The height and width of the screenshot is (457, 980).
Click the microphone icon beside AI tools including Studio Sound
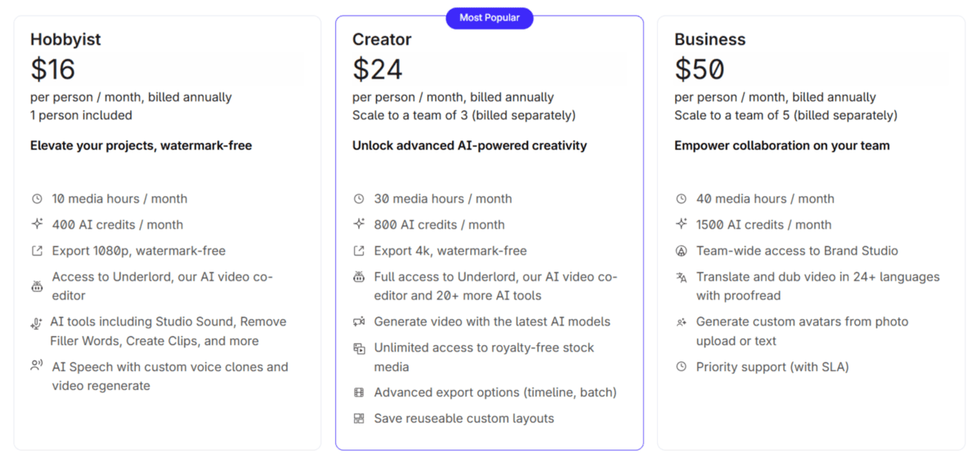[36, 324]
